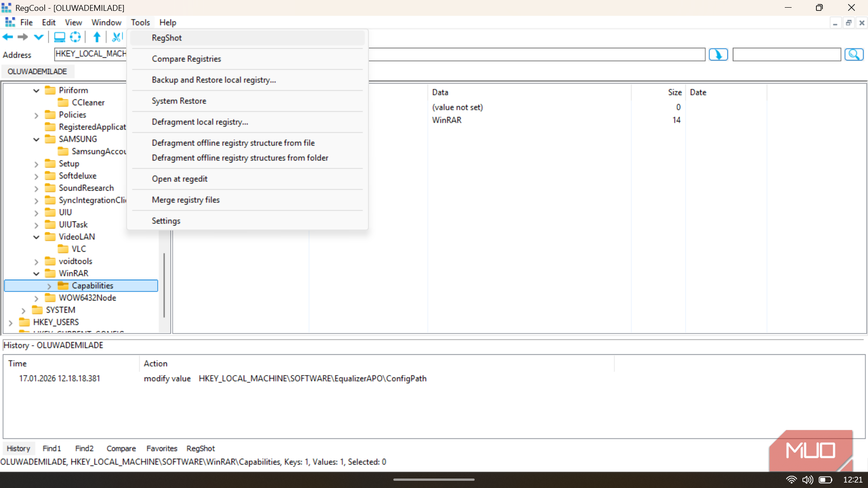Screen dimensions: 868x488
Task: Close the open Tools menu
Action: click(140, 23)
